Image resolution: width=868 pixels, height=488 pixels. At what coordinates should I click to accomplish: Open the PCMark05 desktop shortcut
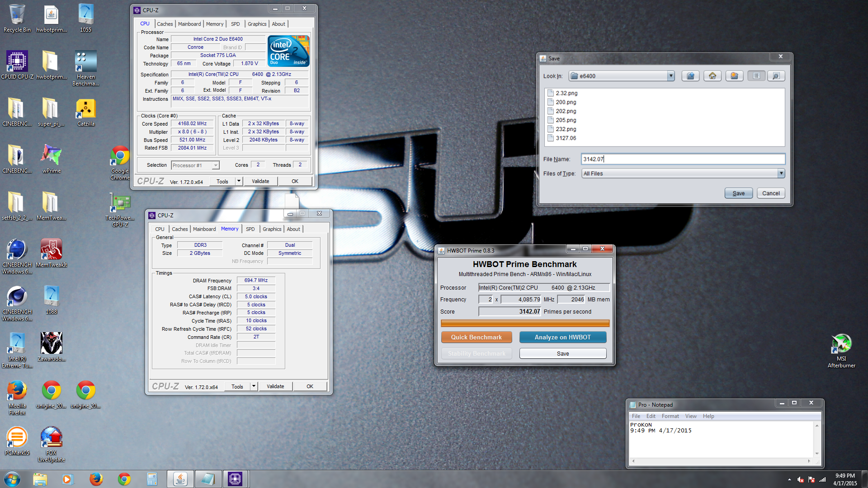coord(17,441)
